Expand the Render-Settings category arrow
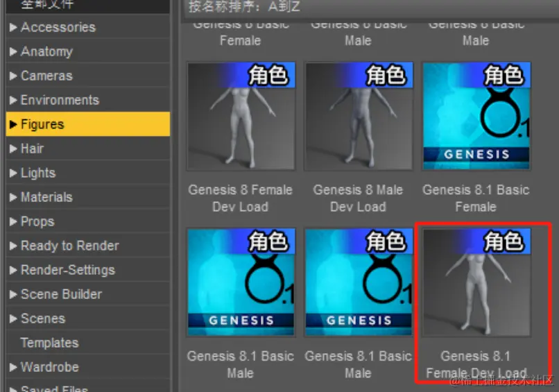The height and width of the screenshot is (392, 559). pos(13,270)
